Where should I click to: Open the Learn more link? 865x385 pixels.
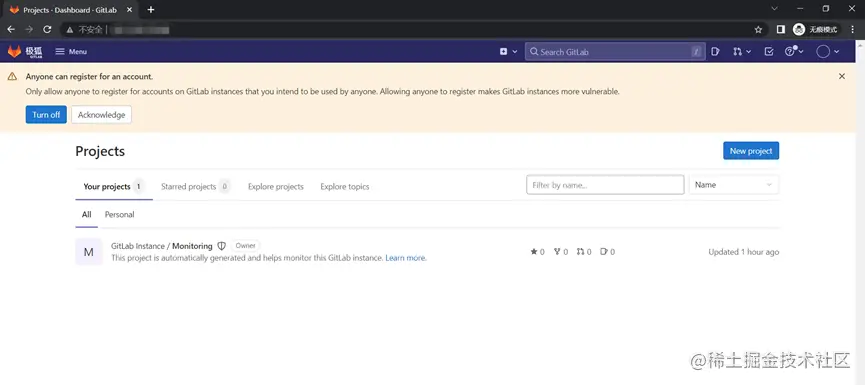tap(405, 258)
